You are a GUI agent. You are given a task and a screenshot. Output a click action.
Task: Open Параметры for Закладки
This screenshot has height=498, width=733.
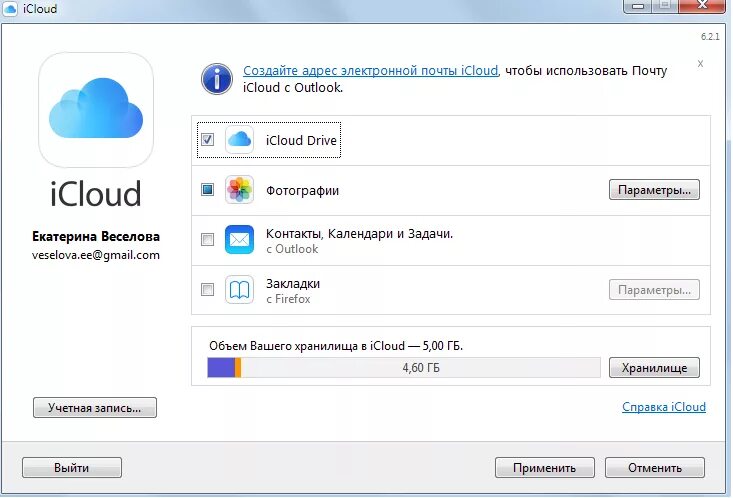[654, 290]
